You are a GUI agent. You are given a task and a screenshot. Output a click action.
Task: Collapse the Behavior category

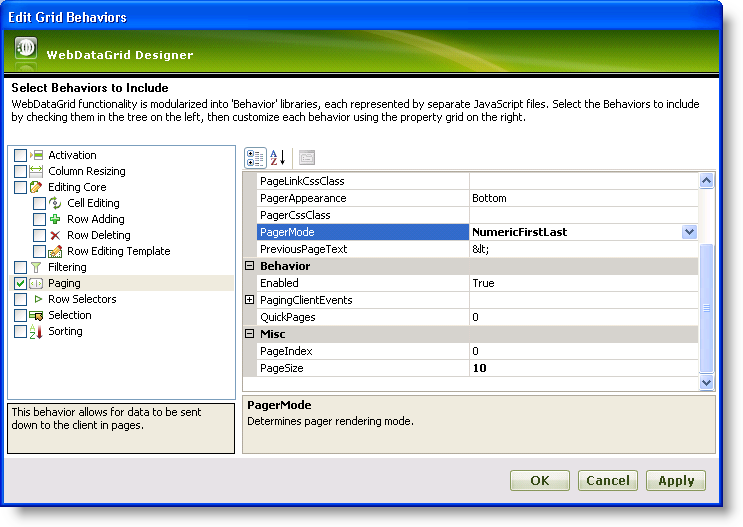[250, 266]
